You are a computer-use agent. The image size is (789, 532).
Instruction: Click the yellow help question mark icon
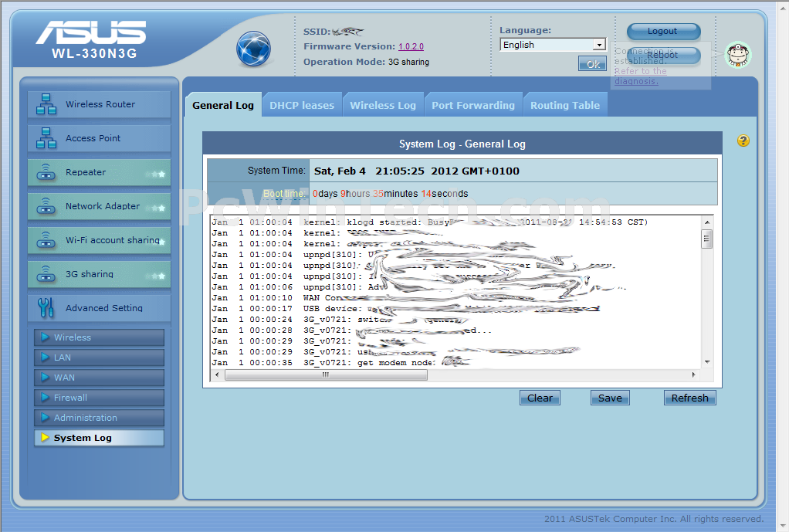[743, 141]
